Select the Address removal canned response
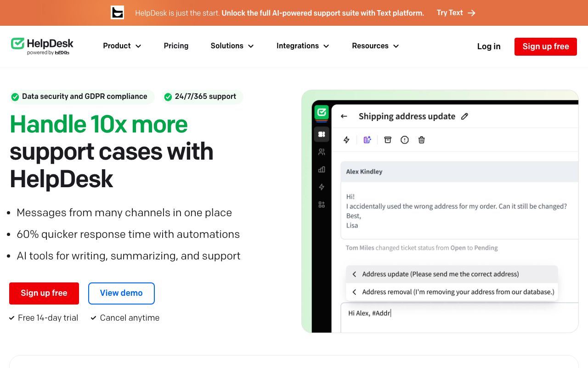Viewport: 588px width, 368px height. click(452, 292)
